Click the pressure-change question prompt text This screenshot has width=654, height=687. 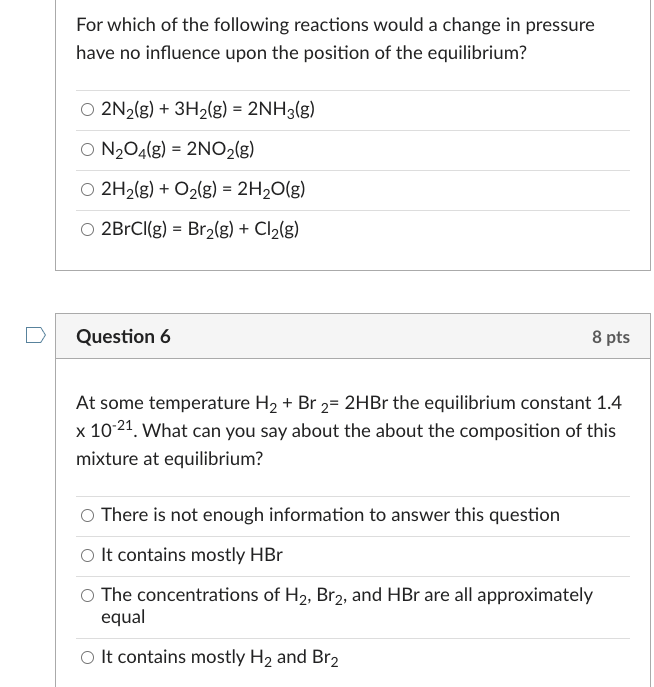coord(335,39)
